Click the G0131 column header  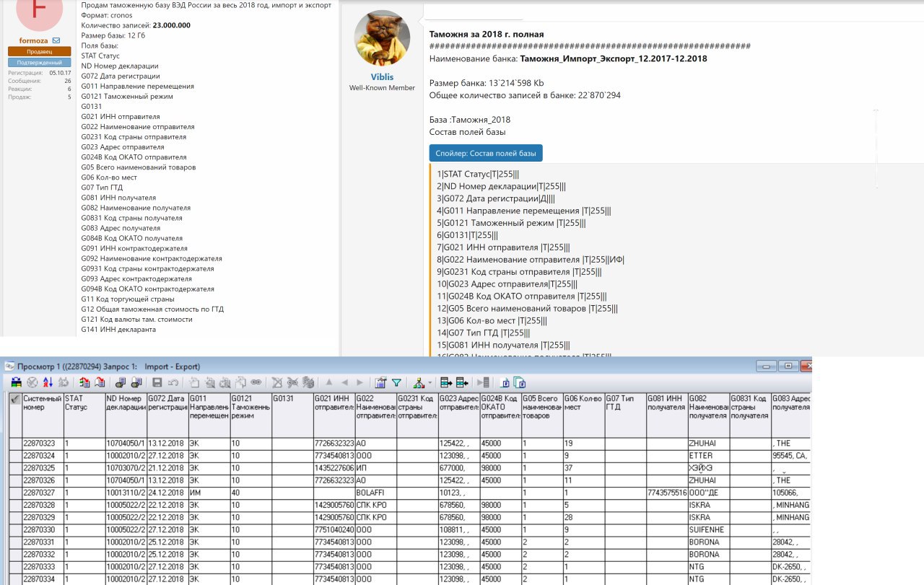(x=292, y=415)
